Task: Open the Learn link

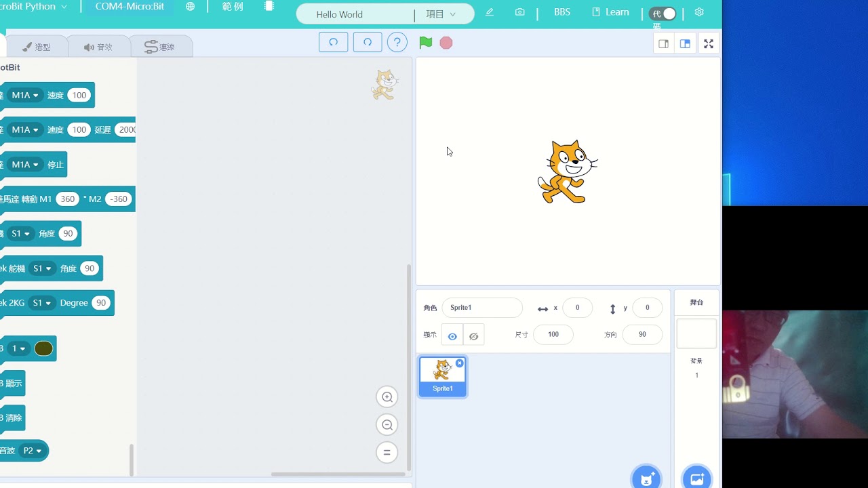Action: [611, 12]
